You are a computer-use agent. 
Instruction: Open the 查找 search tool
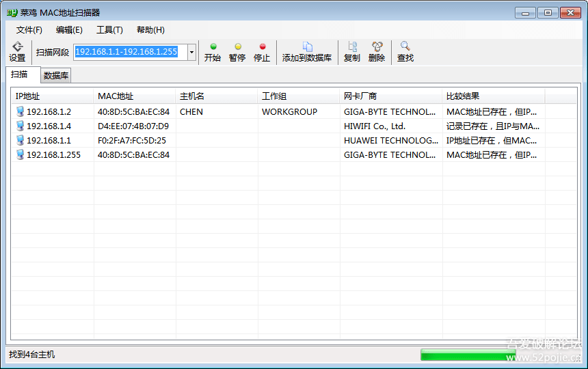point(405,52)
